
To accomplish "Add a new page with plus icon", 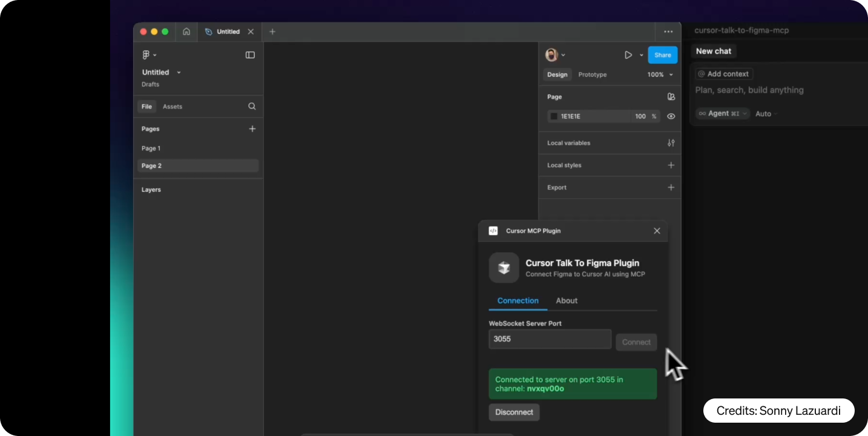I will [252, 128].
